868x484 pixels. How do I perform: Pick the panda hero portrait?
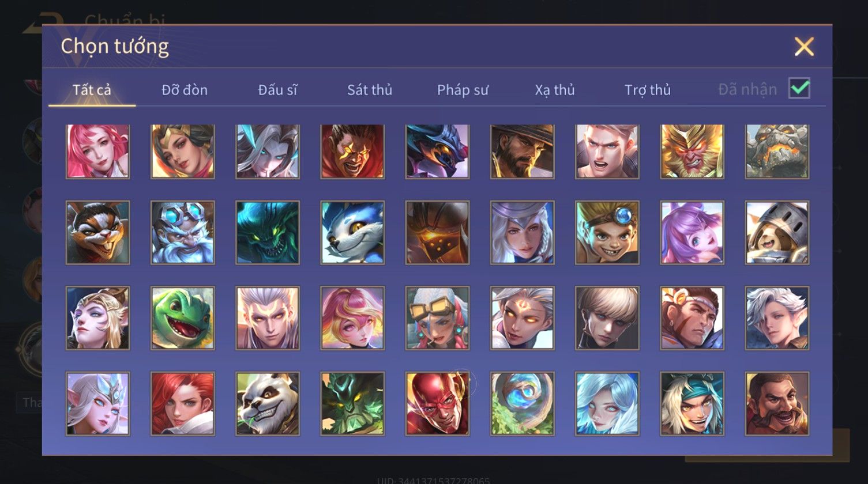[268, 403]
